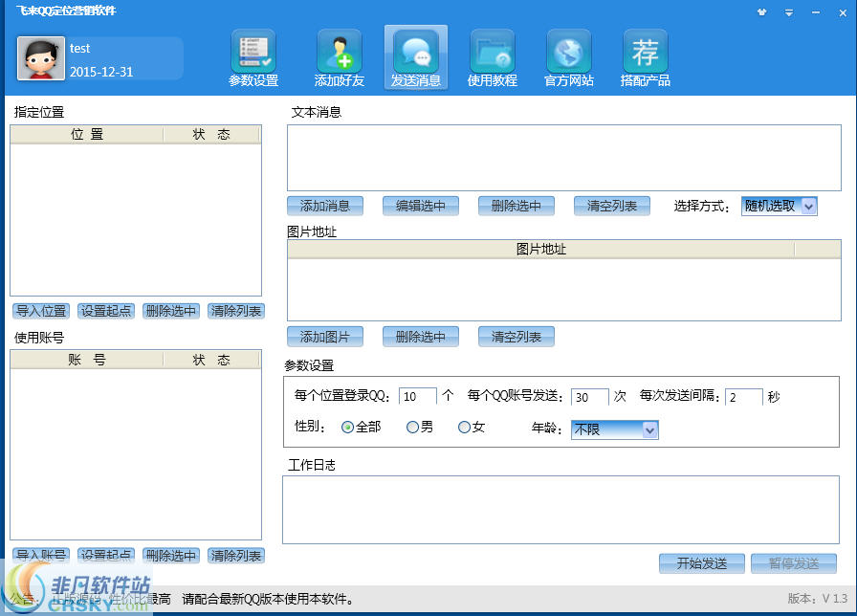Click 状态 header in location list
Screen dimensions: 857x616
tap(211, 135)
